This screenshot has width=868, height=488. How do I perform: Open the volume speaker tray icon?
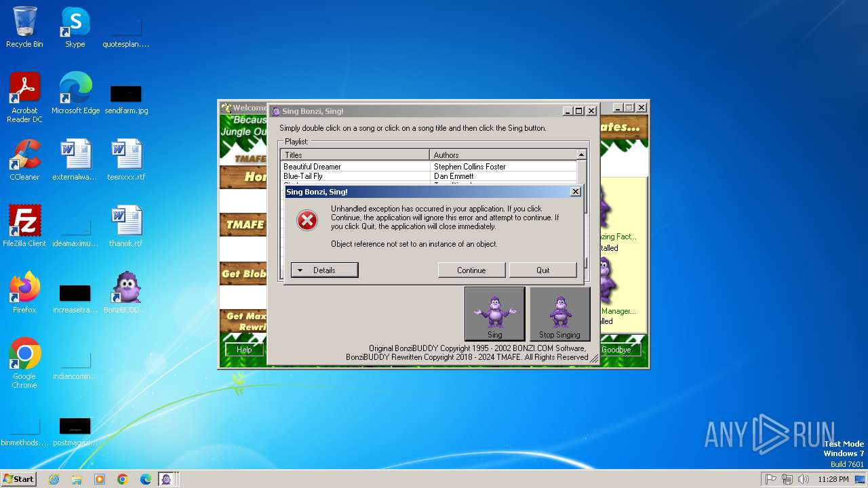804,479
